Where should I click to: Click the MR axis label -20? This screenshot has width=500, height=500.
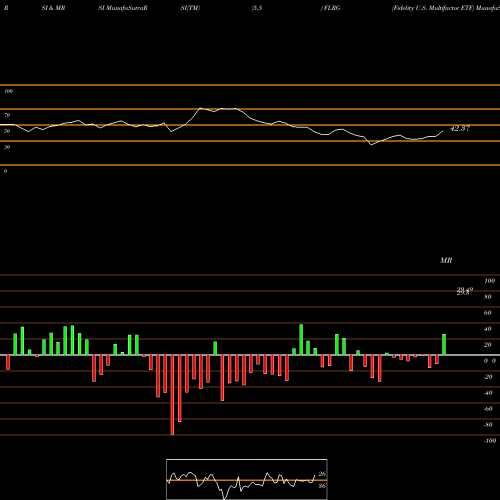point(488,377)
